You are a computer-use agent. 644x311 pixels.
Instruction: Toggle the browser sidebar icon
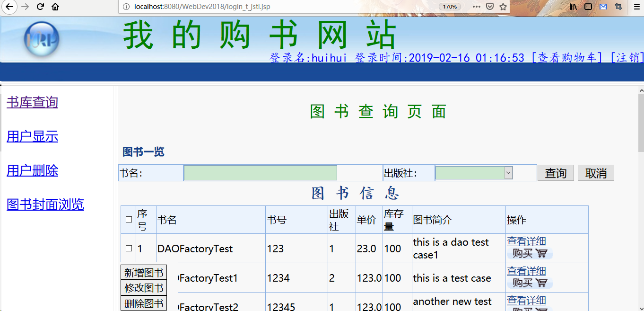click(588, 7)
